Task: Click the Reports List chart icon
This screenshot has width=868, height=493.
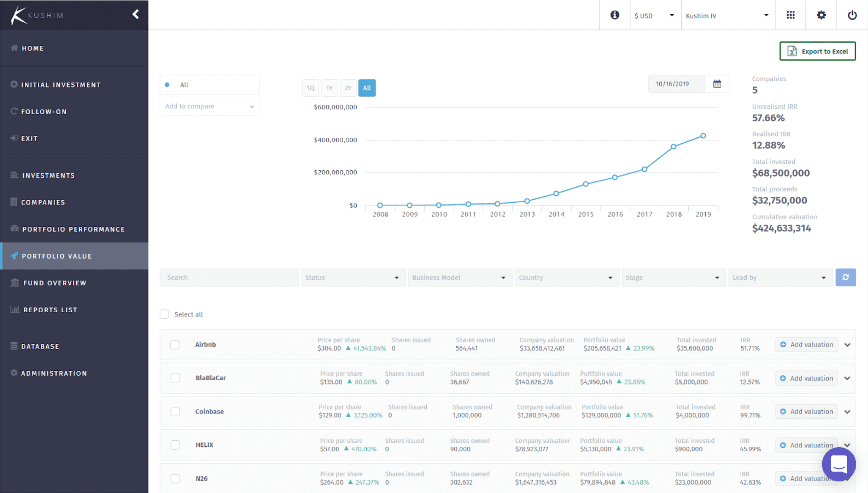Action: click(15, 309)
